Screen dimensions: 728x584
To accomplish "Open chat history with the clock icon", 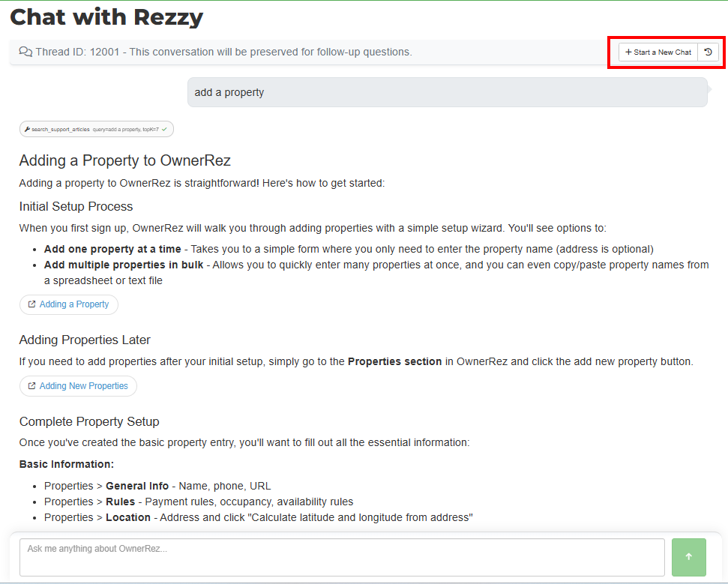I will 708,52.
